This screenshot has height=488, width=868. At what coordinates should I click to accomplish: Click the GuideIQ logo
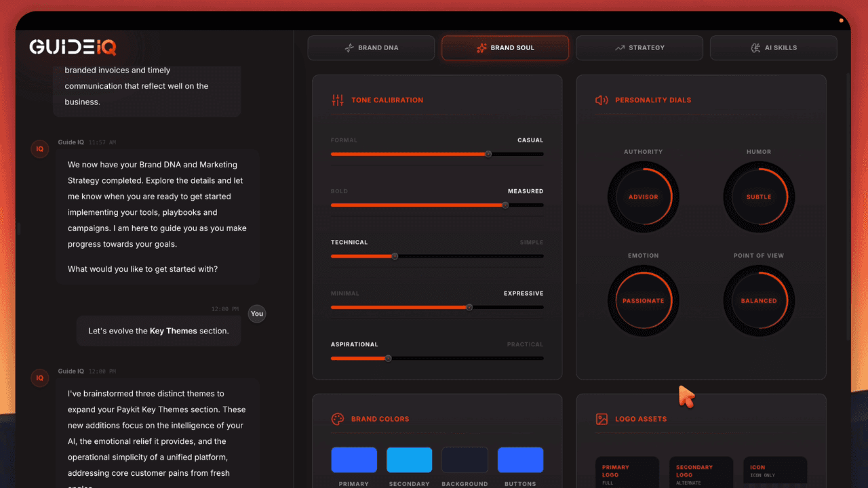[73, 47]
